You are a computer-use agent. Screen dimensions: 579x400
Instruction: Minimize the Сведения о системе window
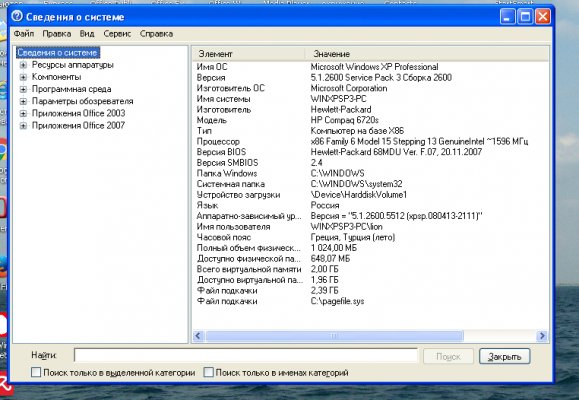[x=507, y=17]
